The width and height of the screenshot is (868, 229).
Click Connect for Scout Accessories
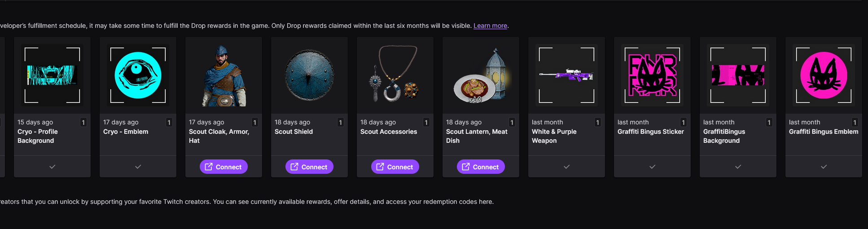tap(395, 167)
